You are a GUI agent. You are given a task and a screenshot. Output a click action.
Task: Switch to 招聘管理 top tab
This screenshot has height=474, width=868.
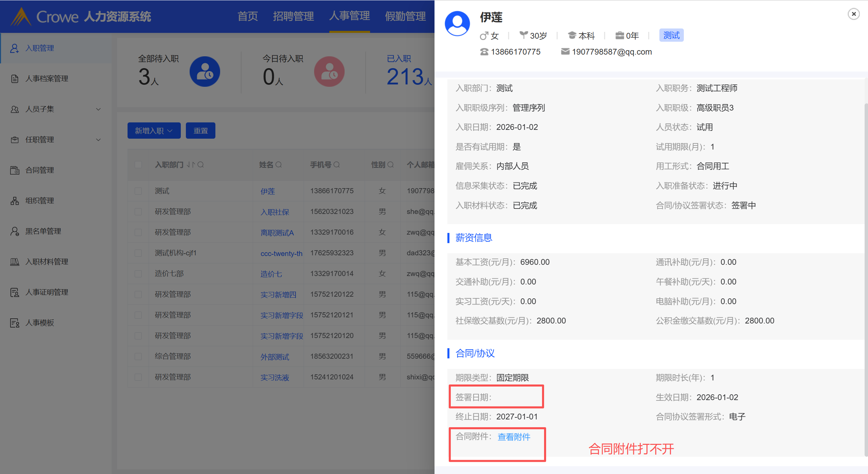(x=293, y=16)
